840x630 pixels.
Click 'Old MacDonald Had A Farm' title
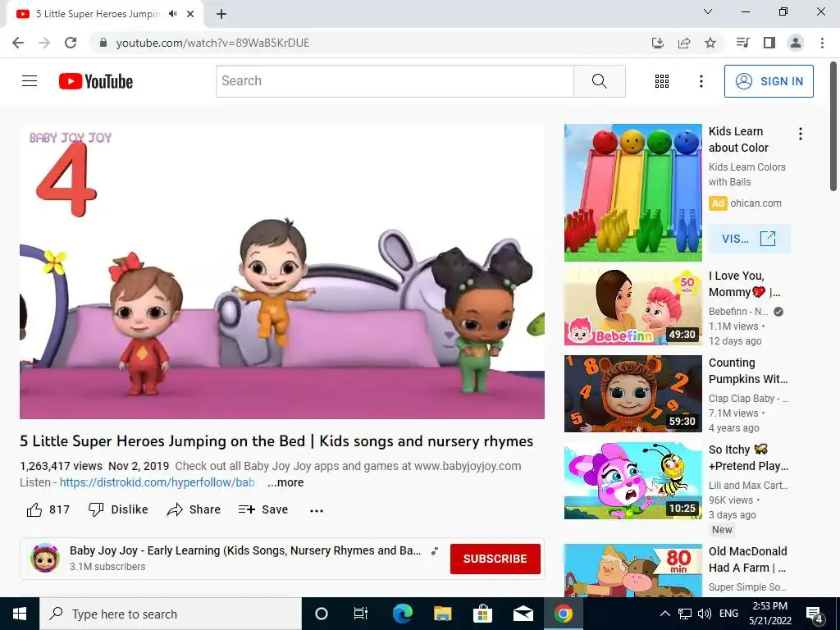747,559
